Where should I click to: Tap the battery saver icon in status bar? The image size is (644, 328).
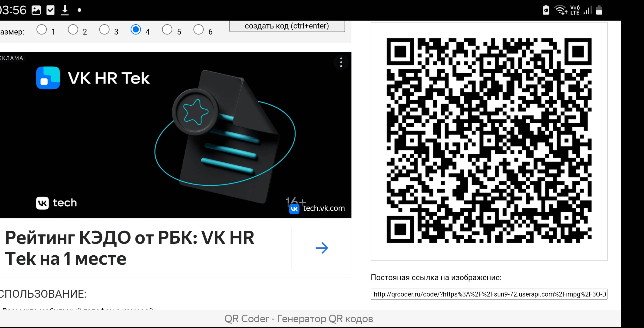546,10
